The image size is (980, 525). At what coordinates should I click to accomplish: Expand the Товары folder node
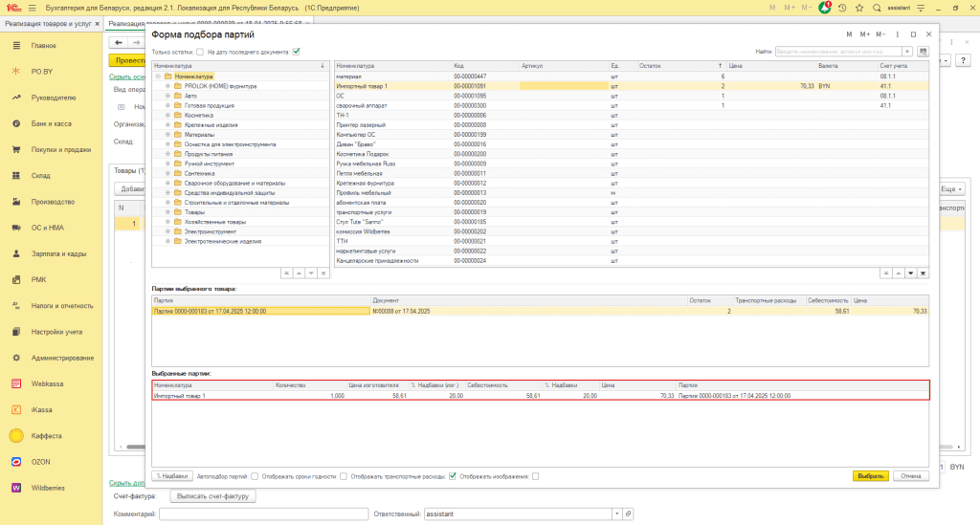167,212
